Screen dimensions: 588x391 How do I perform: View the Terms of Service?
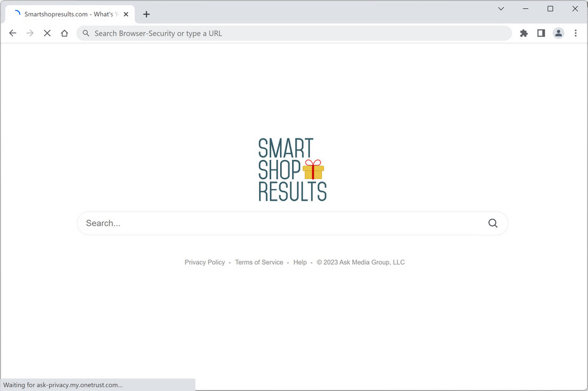[x=259, y=262]
